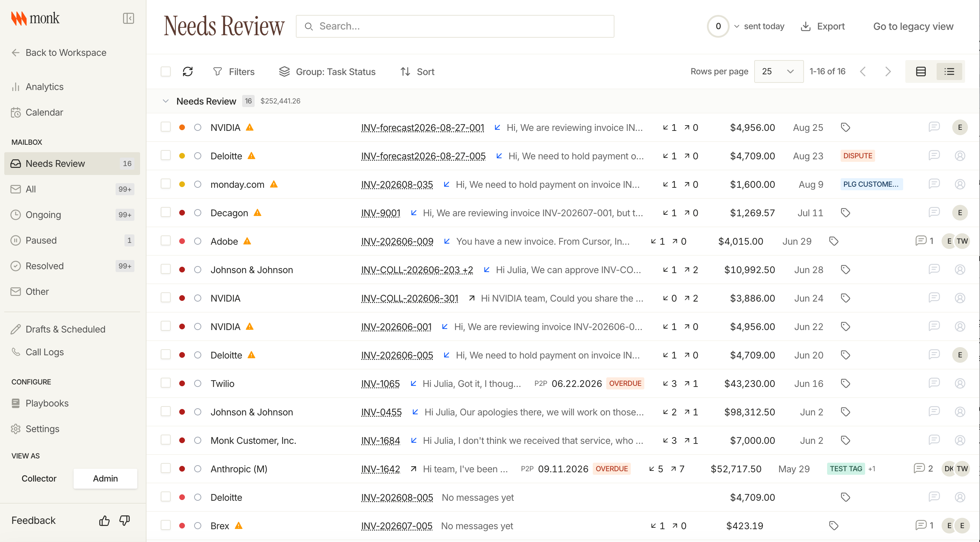Click the TEST TAG label on Anthropic row
This screenshot has width=980, height=542.
click(846, 468)
